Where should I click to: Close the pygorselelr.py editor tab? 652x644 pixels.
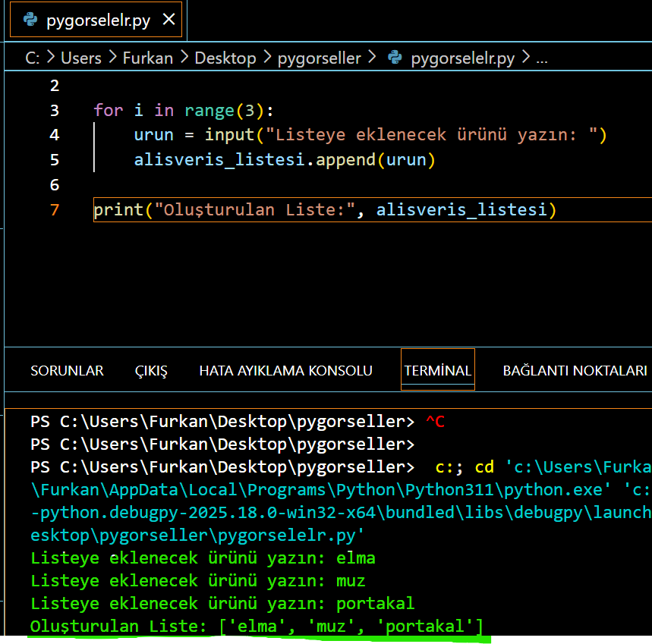(x=169, y=20)
